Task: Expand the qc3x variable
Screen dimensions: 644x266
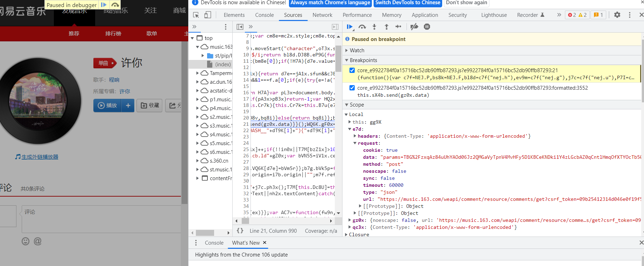Action: coord(349,227)
